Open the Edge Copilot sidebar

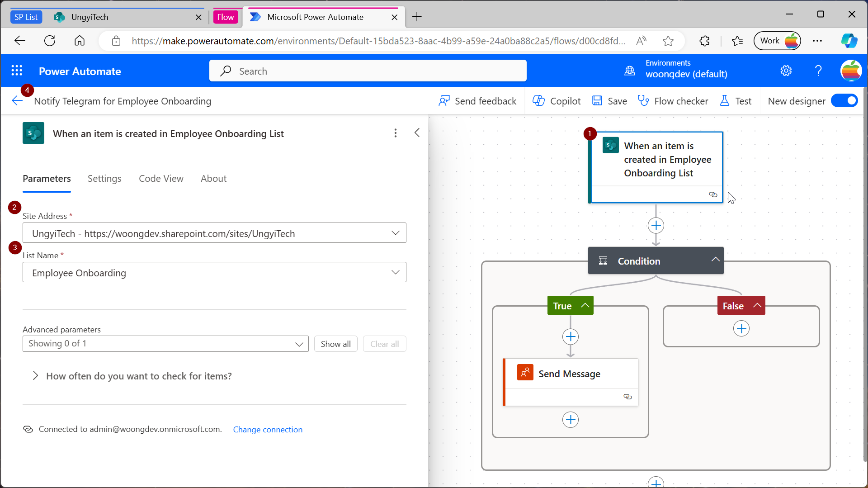849,41
